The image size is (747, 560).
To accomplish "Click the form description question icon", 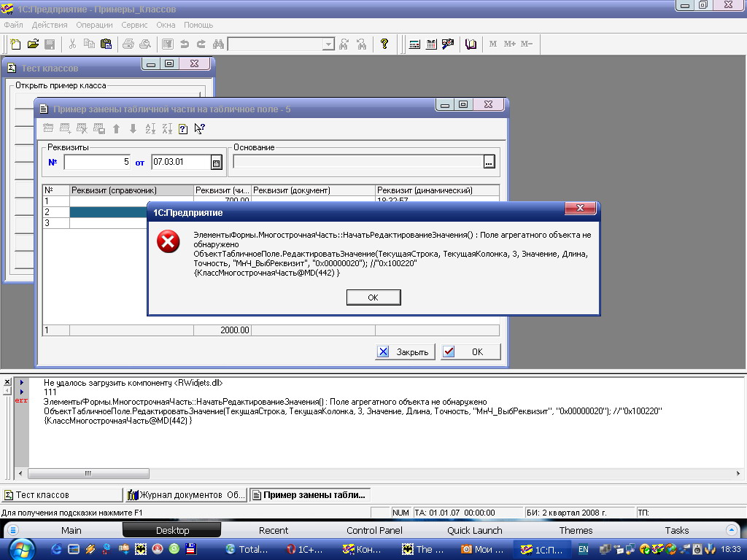I will 183,129.
